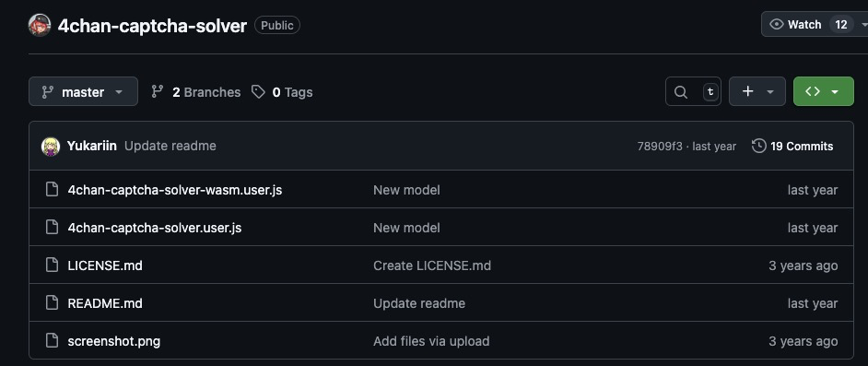
Task: Click the branches fork icon
Action: coord(158,92)
